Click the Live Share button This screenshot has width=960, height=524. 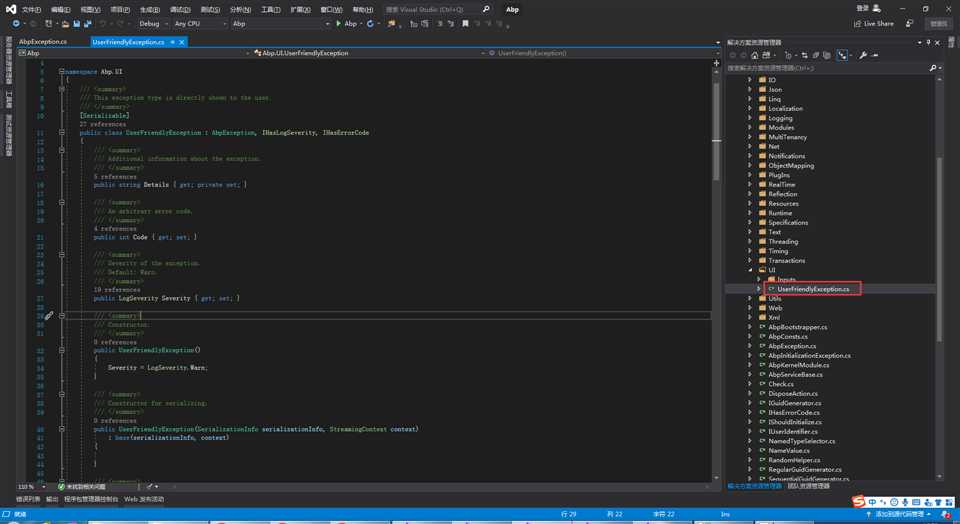pyautogui.click(x=874, y=24)
